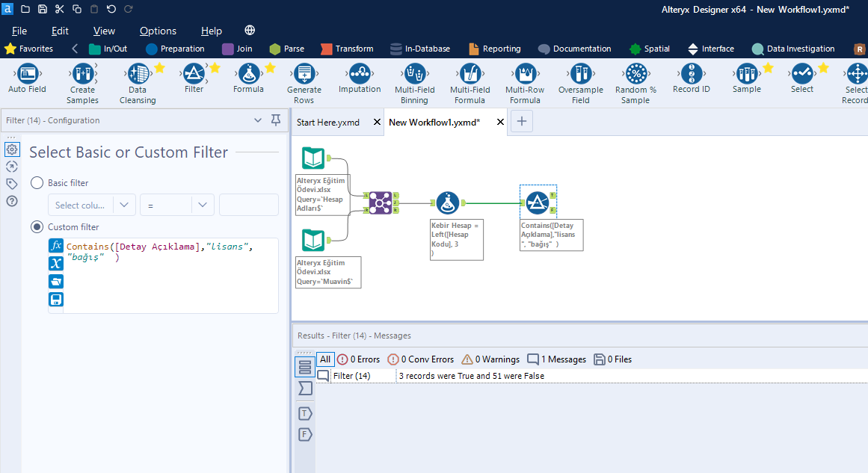Screen dimensions: 868x473
Task: Open the Multi-Row Formula tool
Action: (525, 75)
